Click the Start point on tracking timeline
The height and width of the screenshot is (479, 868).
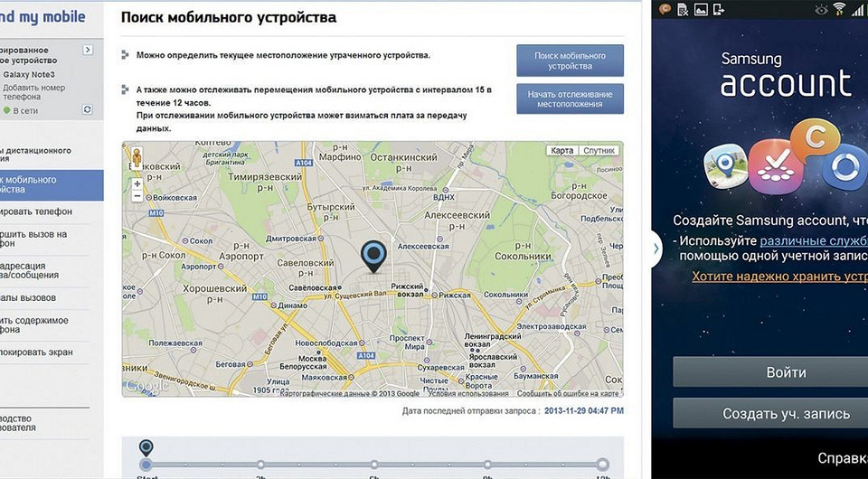pyautogui.click(x=146, y=464)
